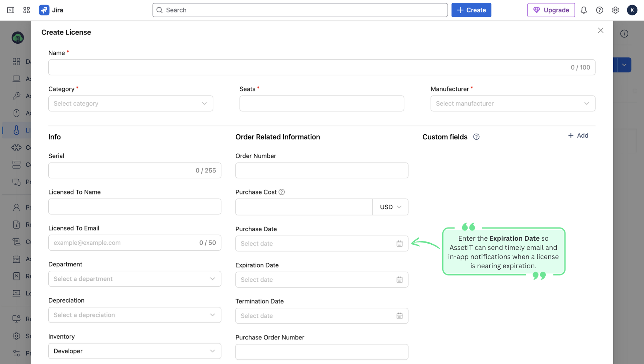This screenshot has height=364, width=644.
Task: Expand the Inventory Developer dropdown
Action: [x=135, y=351]
